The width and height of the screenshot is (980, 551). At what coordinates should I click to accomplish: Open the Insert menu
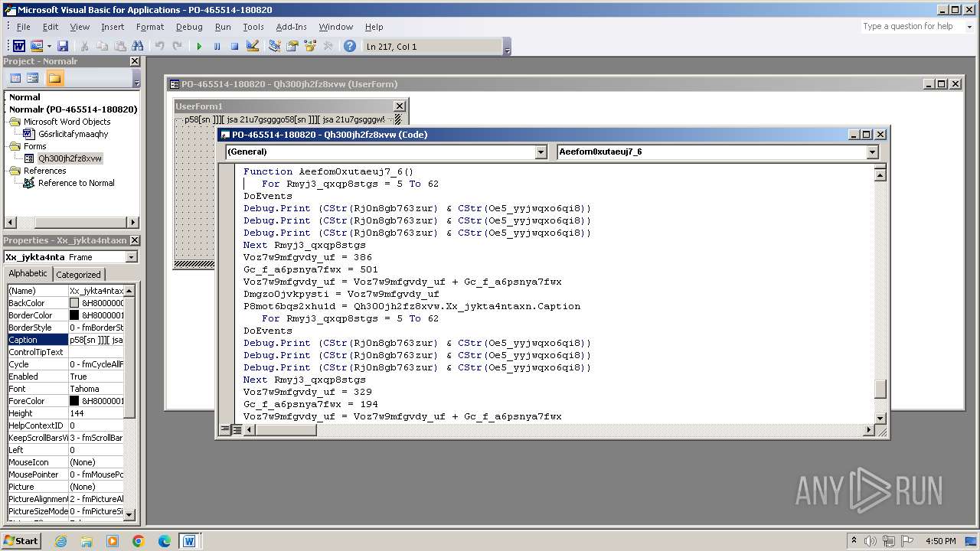(x=113, y=27)
